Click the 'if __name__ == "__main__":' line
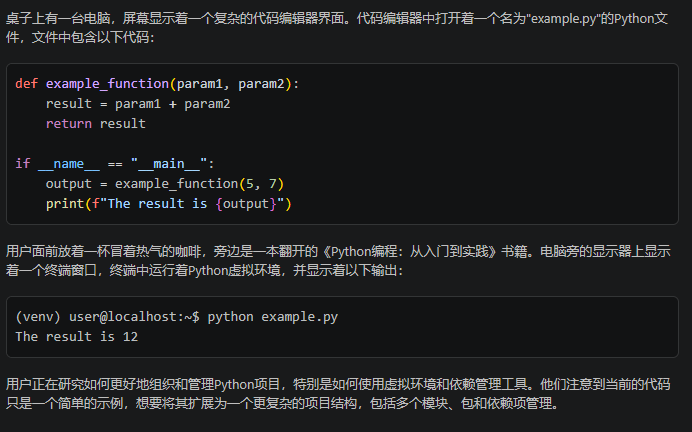Viewport: 692px width, 432px height. (x=115, y=164)
